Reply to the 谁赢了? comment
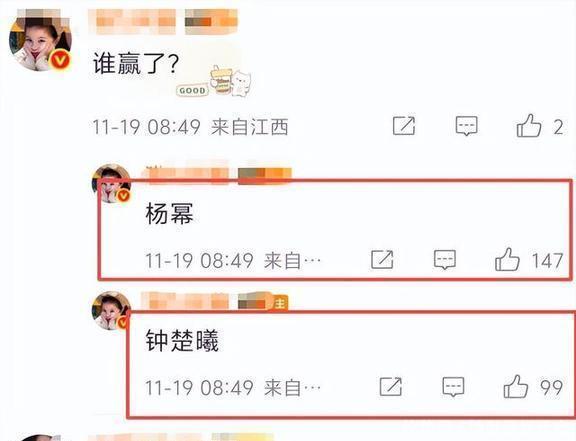 point(467,126)
